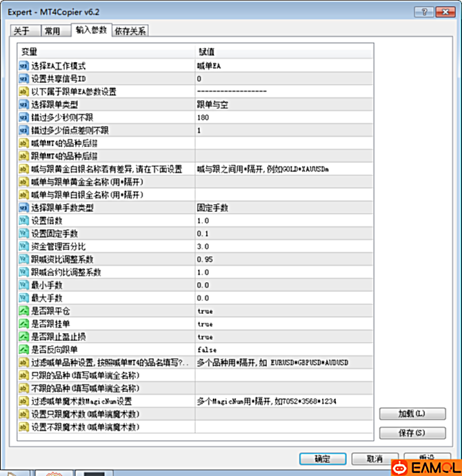Select the boolean icon beside 是否跟平仓
Viewport: 462px width, 476px height.
(x=24, y=311)
